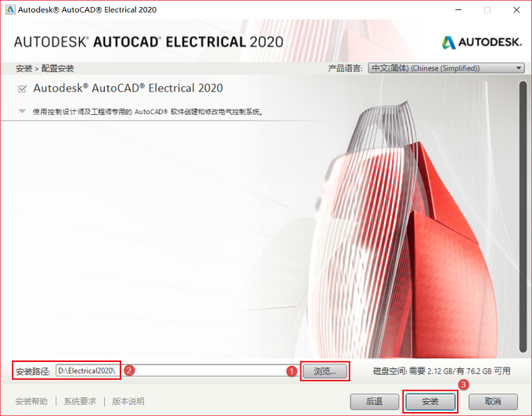Click the Autodesk logo in the header
532x416 pixels.
[x=481, y=42]
